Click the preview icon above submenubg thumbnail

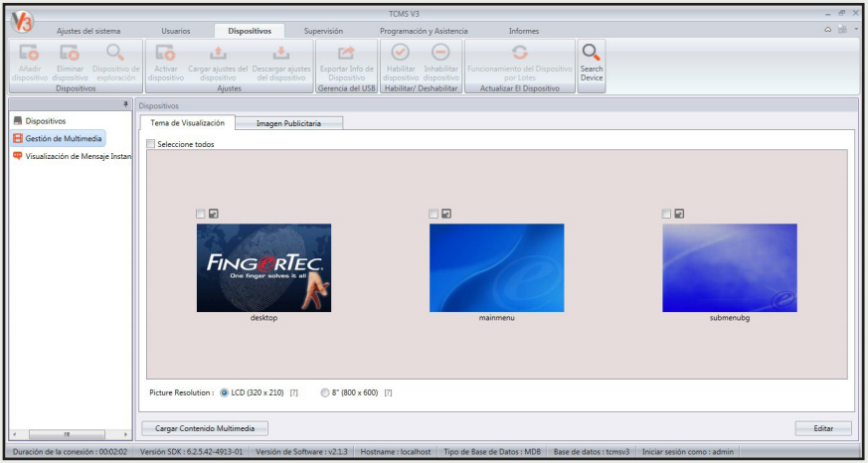679,214
